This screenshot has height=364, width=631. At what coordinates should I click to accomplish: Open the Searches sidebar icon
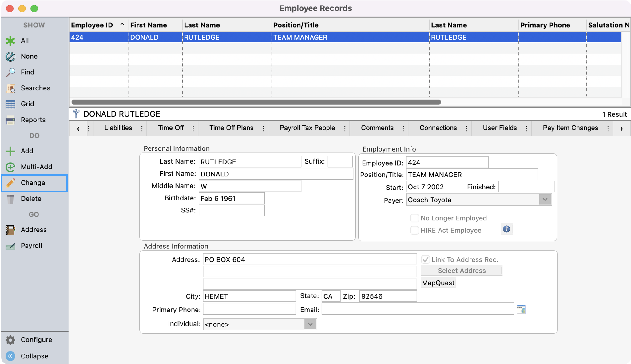tap(10, 88)
